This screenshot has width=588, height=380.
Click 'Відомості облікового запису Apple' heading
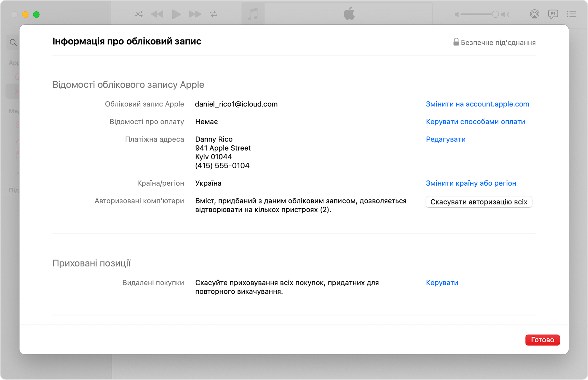click(128, 85)
